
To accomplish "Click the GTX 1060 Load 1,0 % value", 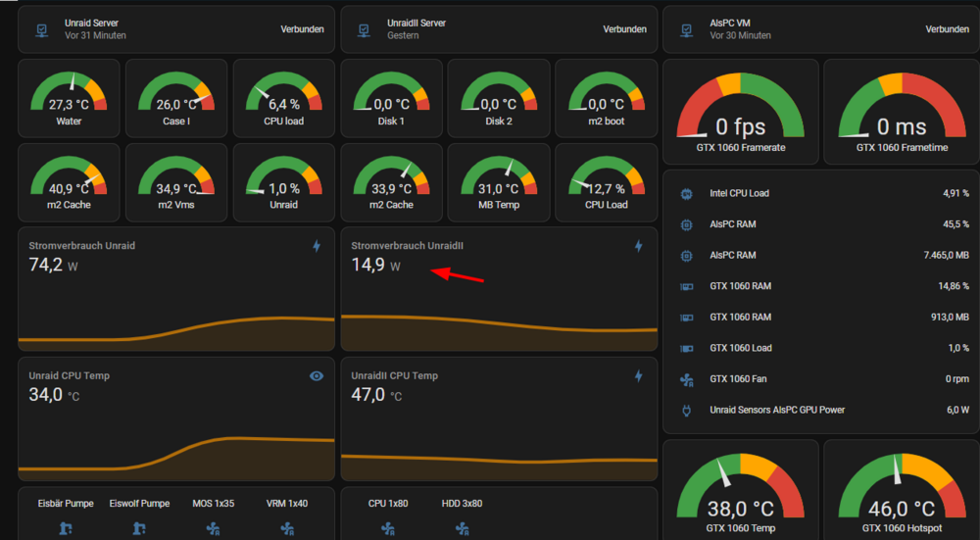I will coord(958,348).
